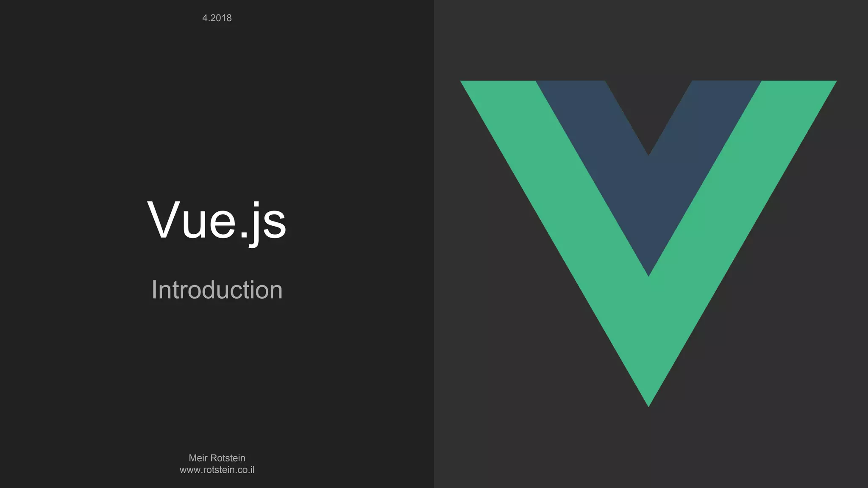The width and height of the screenshot is (868, 488).
Task: Click the "4.2018" date text
Action: point(217,18)
